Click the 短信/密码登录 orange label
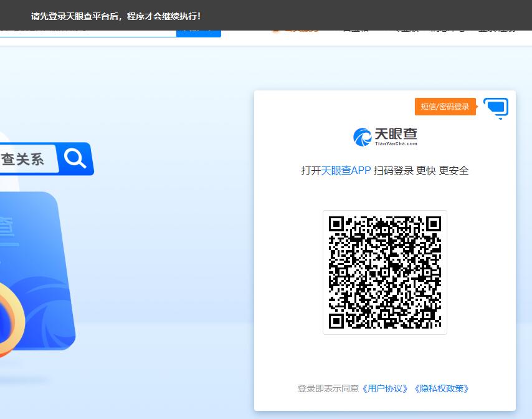This screenshot has width=532, height=419. tap(445, 107)
